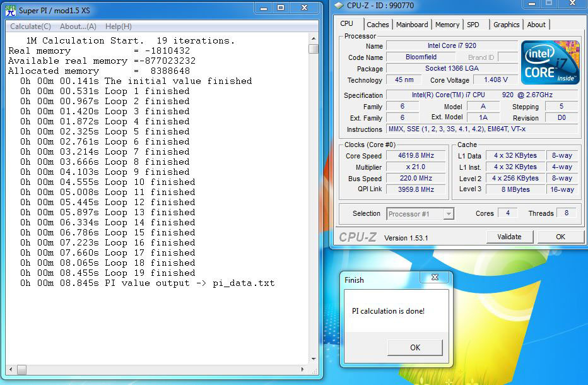Screen dimensions: 588x385
Task: Close the Finish dialog with its X button
Action: tap(435, 277)
